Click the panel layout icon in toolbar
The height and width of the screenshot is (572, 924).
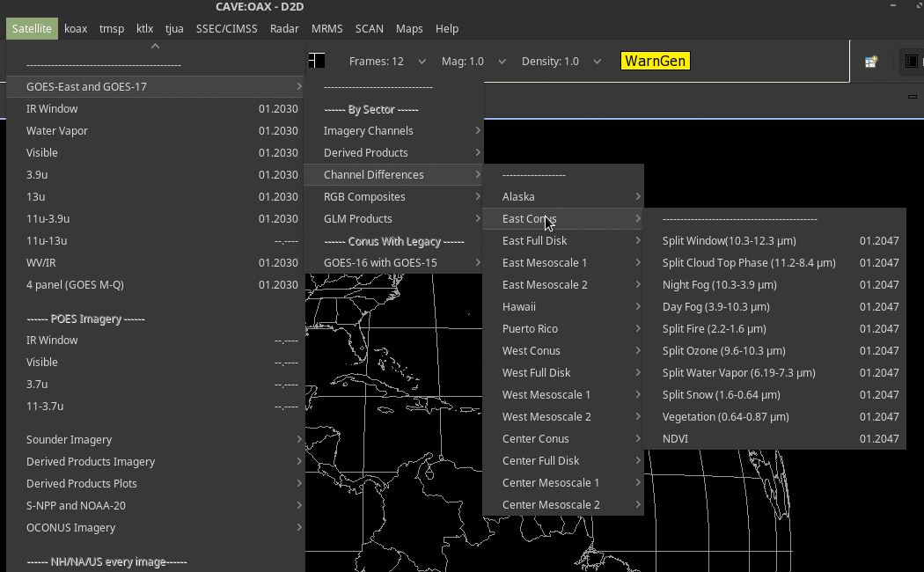click(317, 61)
